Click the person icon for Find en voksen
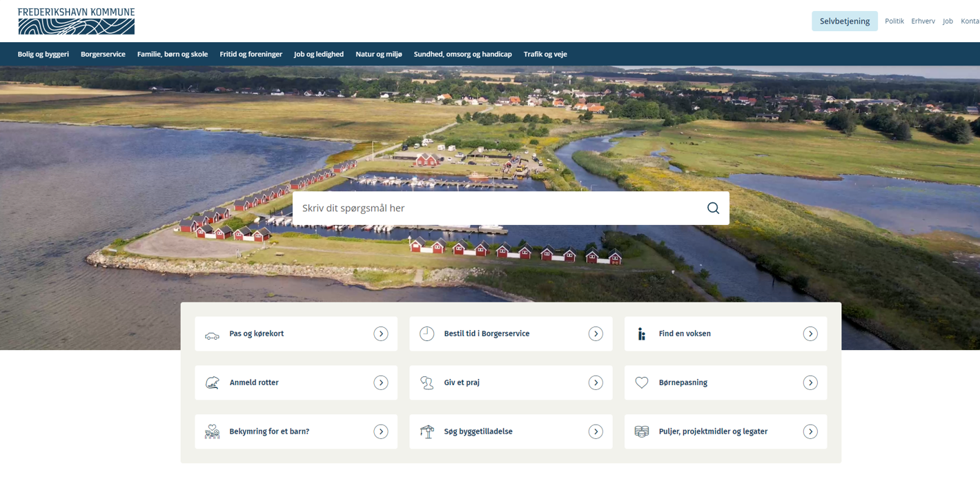The width and height of the screenshot is (980, 477). (x=642, y=334)
